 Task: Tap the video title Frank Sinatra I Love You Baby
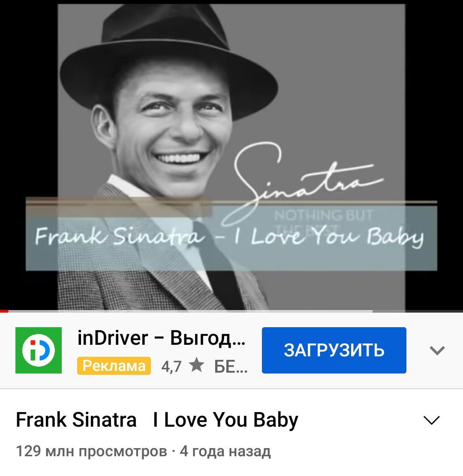click(x=157, y=420)
